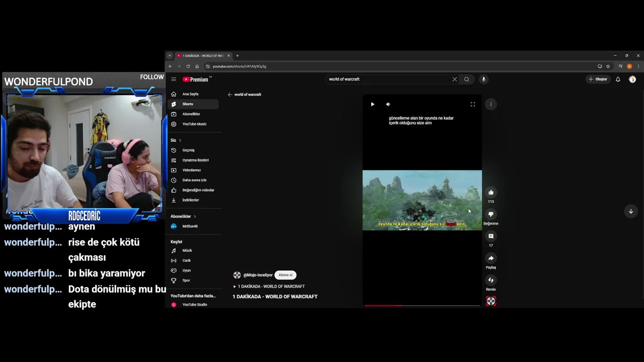The image size is (644, 362).
Task: Click the youtube.com address bar
Action: (400, 66)
